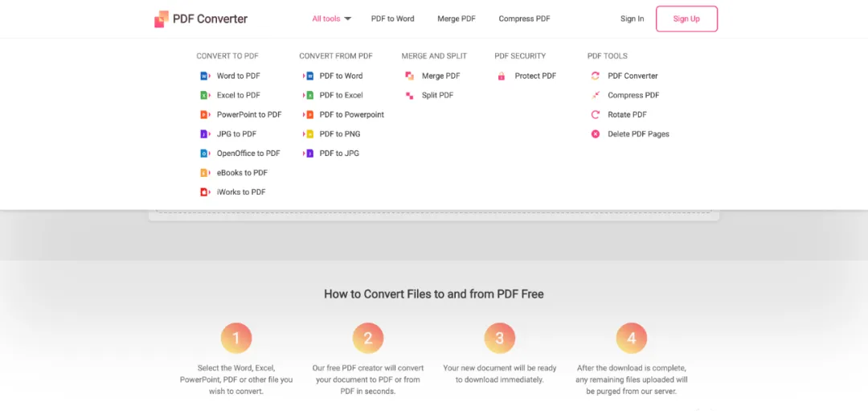
Task: Click the PowerPoint to PDF icon
Action: click(x=205, y=115)
